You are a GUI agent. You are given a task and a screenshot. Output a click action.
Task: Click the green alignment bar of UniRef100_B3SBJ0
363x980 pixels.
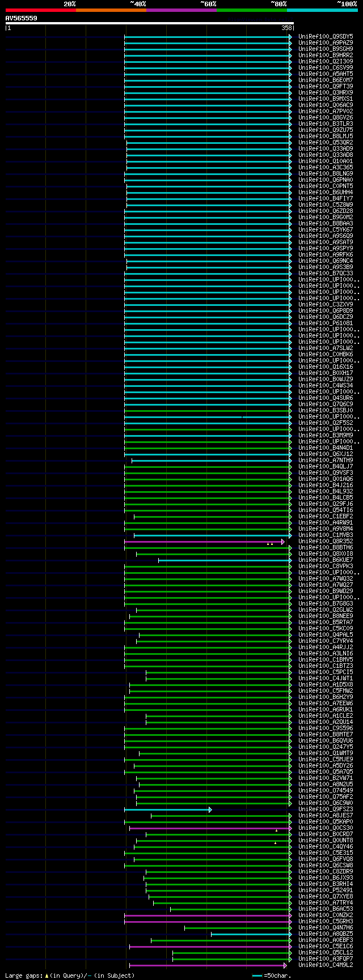click(x=208, y=411)
